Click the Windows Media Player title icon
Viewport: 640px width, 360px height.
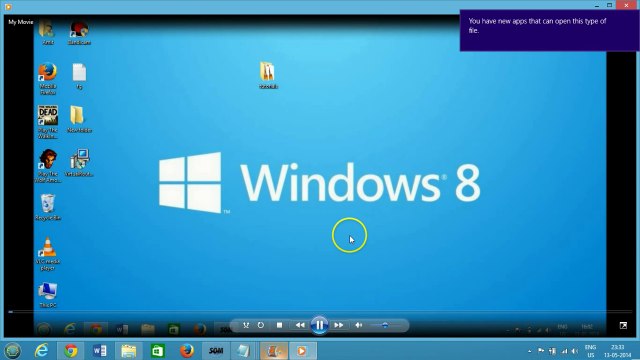point(8,6)
